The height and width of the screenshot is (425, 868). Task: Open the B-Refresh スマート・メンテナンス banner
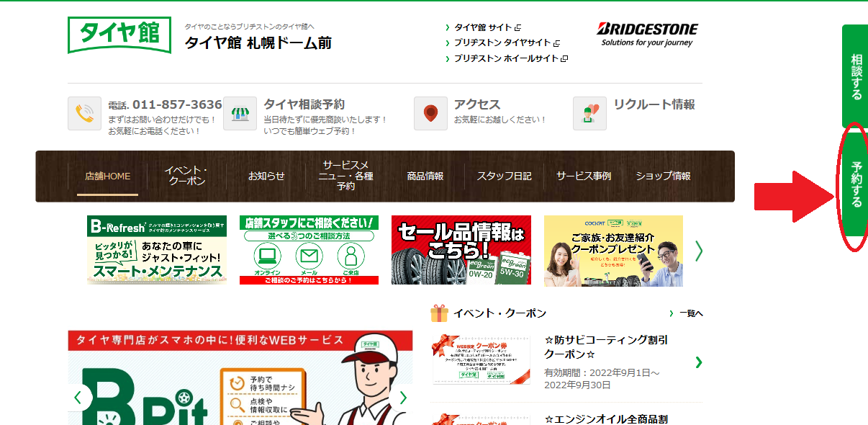[157, 250]
